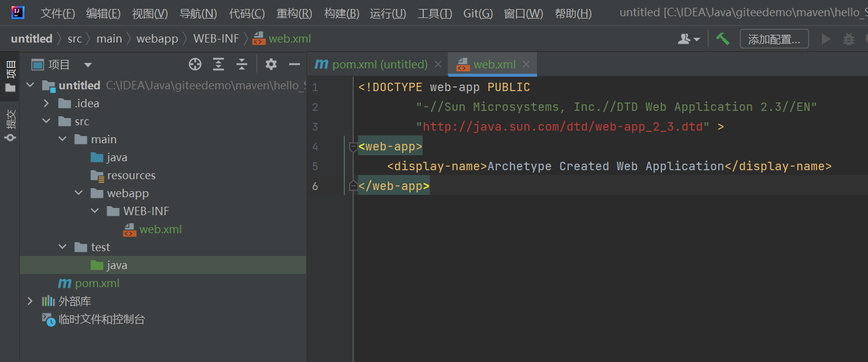Open the 项目 view selector dropdown
This screenshot has width=868, height=362.
[x=62, y=65]
